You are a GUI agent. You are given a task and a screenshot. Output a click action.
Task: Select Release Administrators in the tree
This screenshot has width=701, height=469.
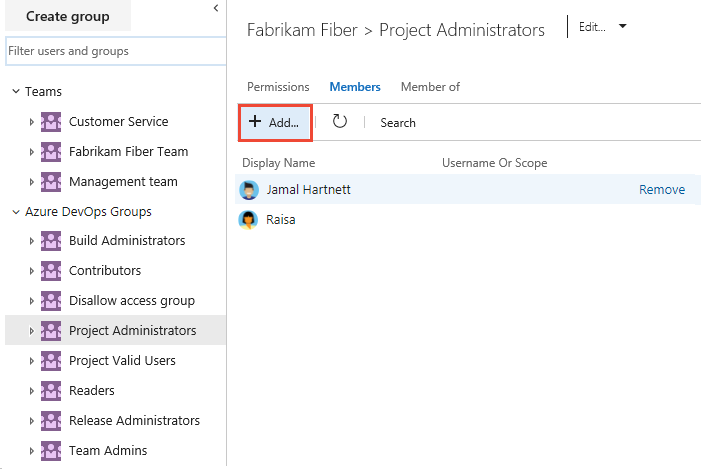pyautogui.click(x=134, y=421)
